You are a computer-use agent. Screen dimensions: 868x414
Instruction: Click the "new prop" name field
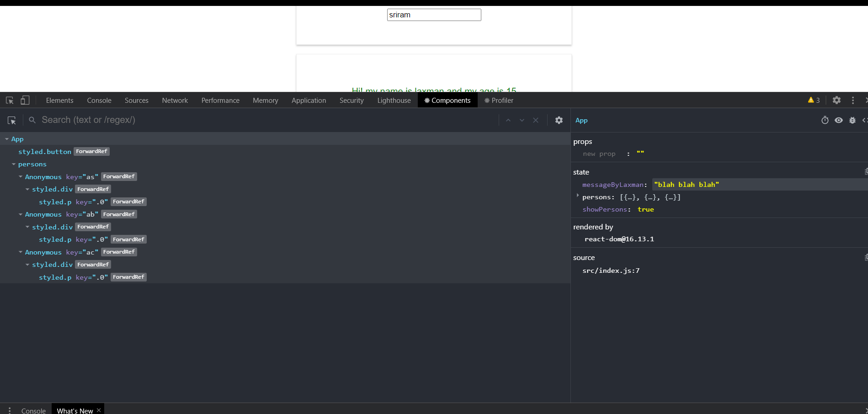[x=599, y=154]
